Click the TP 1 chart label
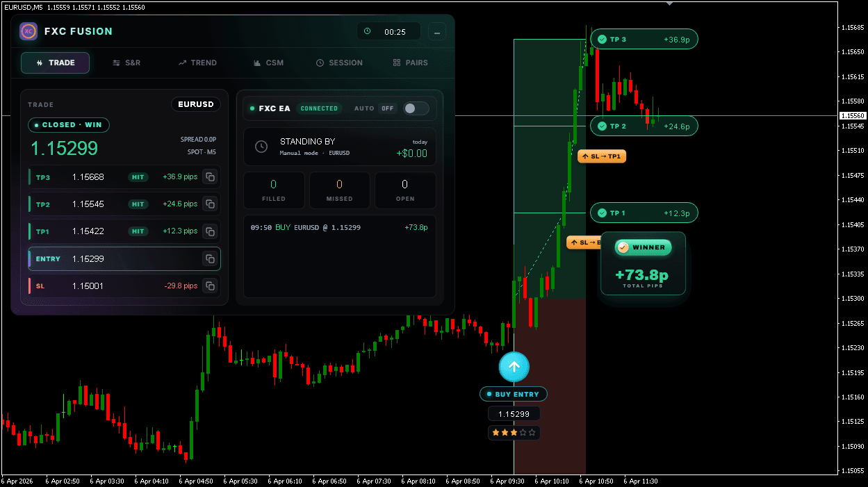 [644, 213]
